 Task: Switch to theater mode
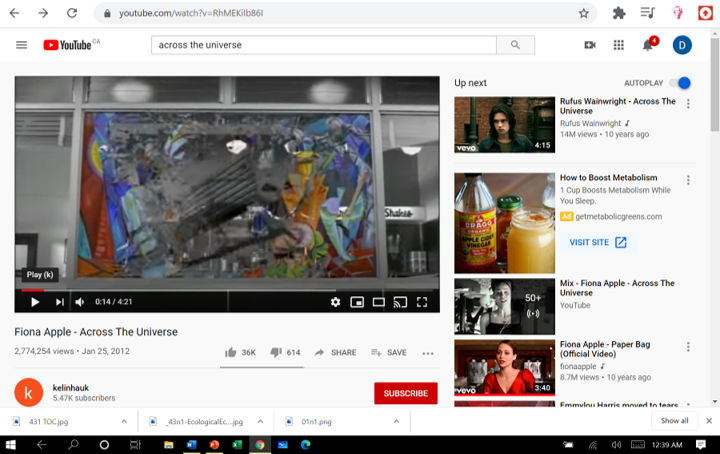point(379,302)
